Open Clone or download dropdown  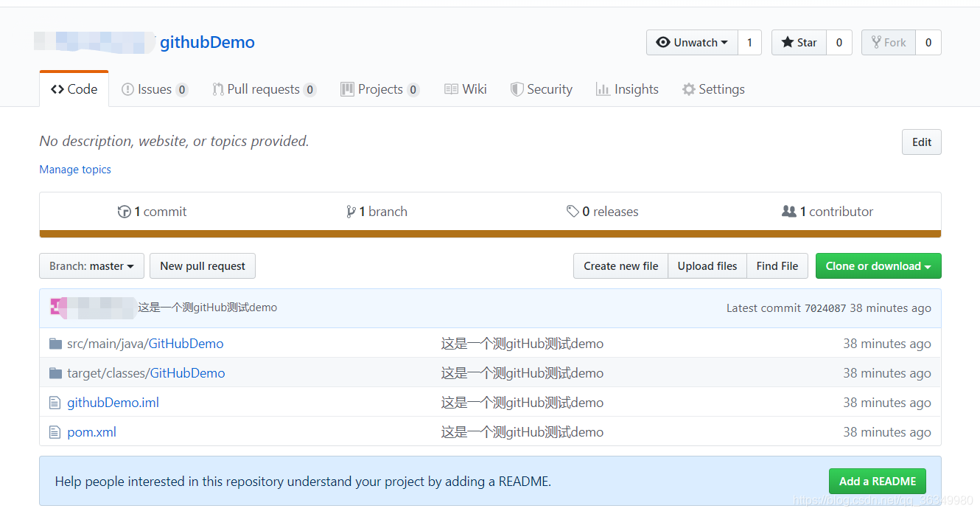[x=878, y=266]
